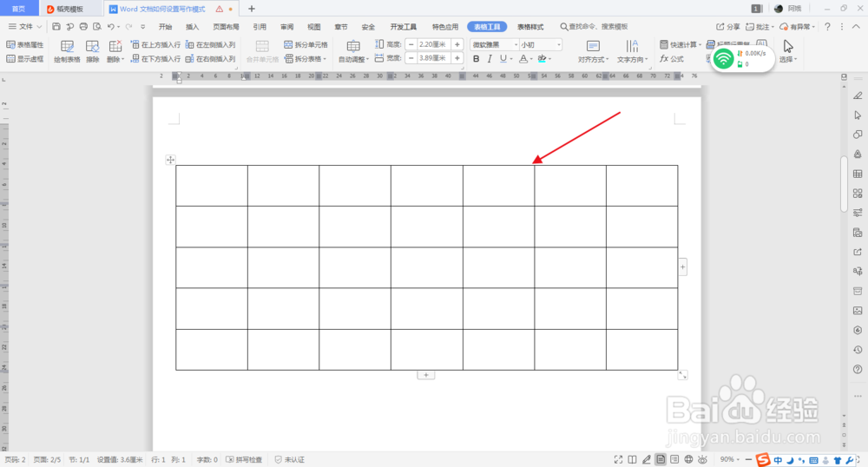Toggle Italic formatting
Screen dimensions: 868x467
490,59
